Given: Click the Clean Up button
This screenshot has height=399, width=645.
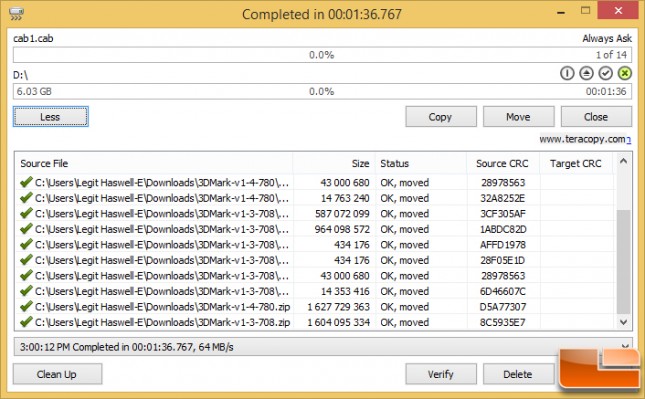Looking at the screenshot, I should [57, 374].
